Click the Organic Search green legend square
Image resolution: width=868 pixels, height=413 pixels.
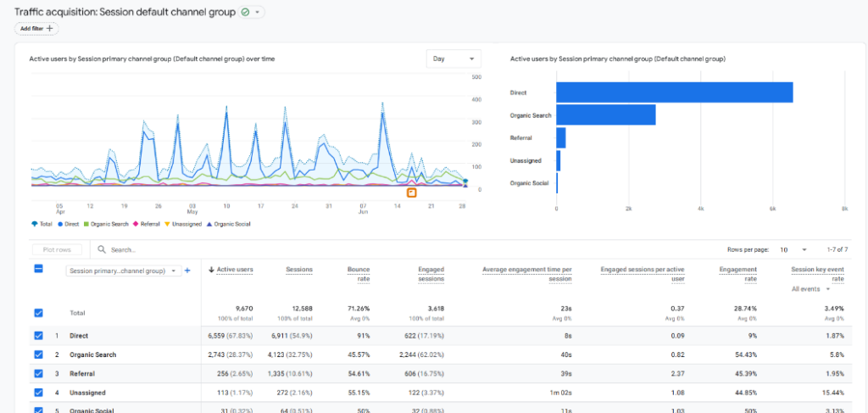pos(86,224)
